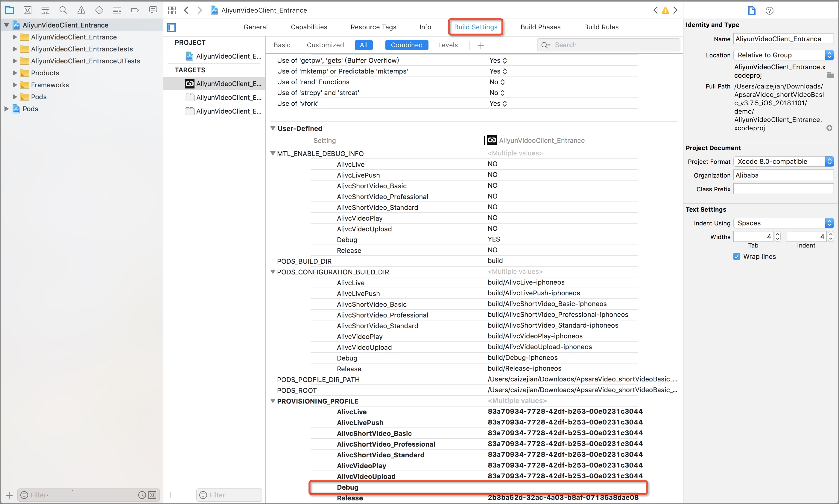Click the build settings Search field
The image size is (839, 504).
pyautogui.click(x=609, y=45)
